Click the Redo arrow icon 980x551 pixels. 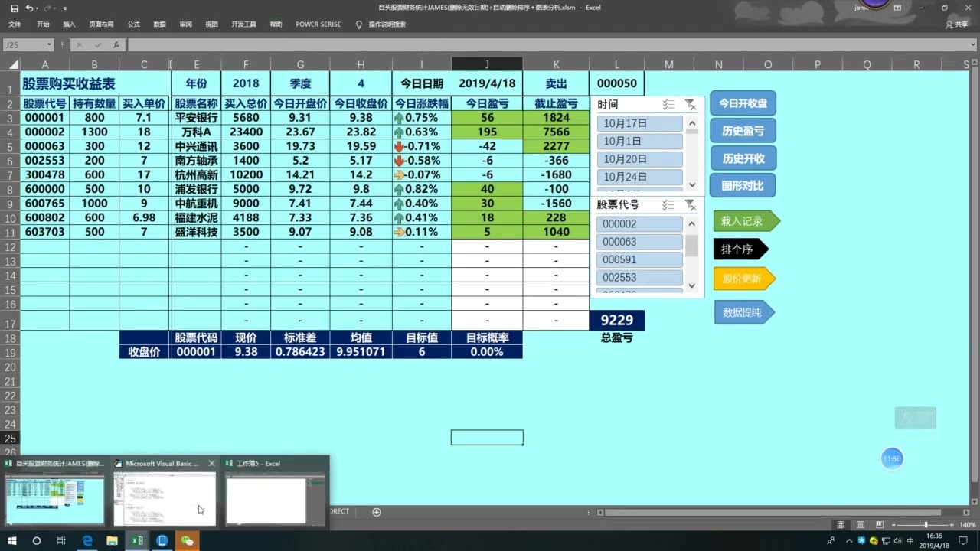[47, 8]
